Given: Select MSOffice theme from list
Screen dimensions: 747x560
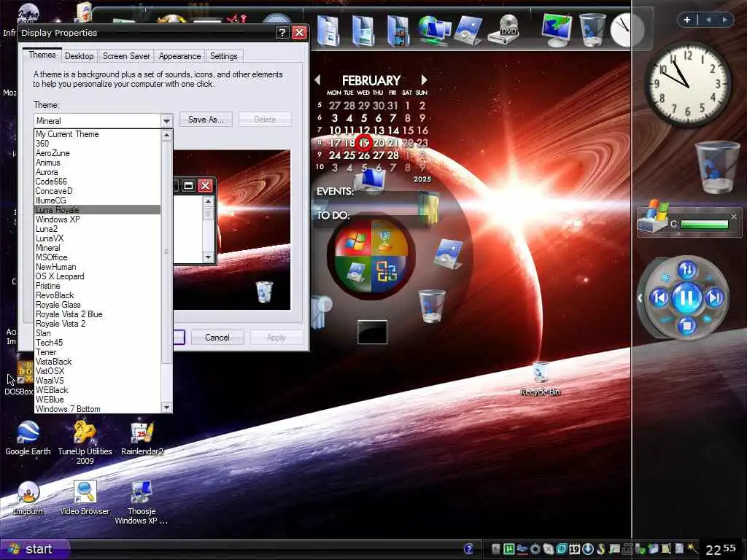Looking at the screenshot, I should (97, 257).
